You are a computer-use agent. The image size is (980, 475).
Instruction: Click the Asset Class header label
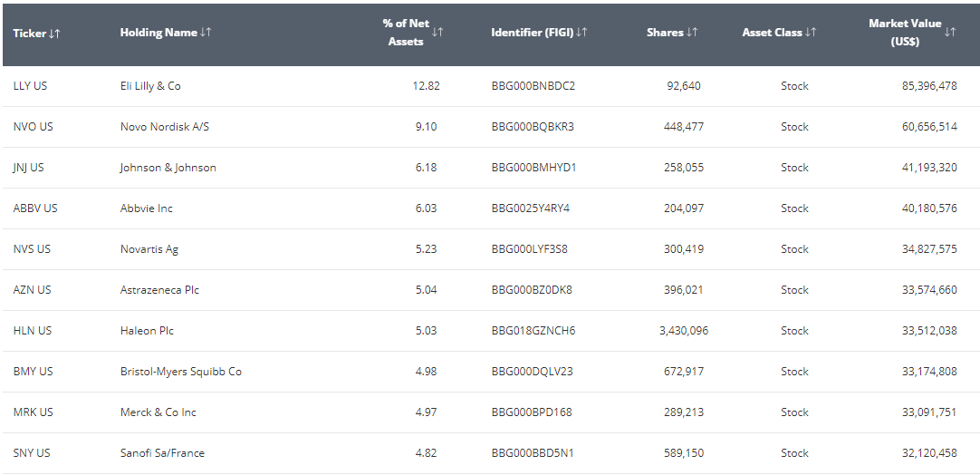pos(773,33)
